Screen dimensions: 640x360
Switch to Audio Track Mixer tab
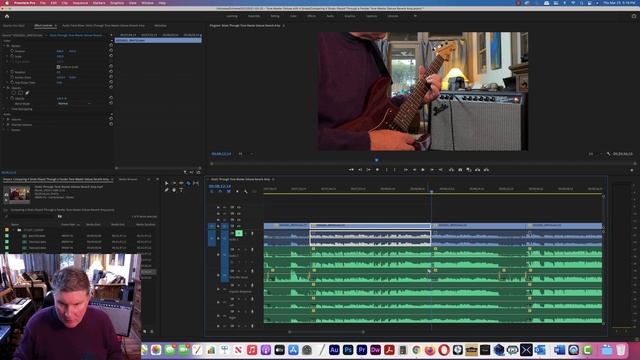point(103,26)
